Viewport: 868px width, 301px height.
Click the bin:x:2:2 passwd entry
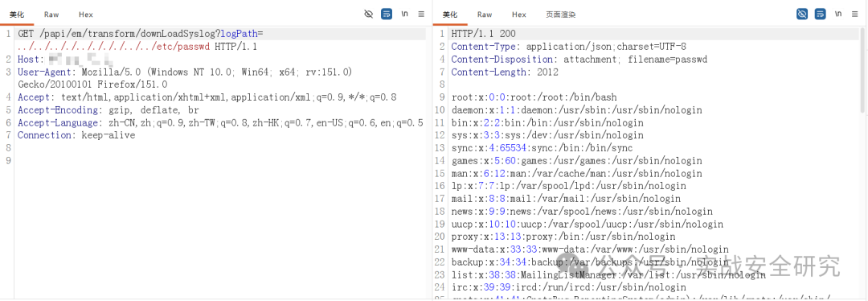coord(547,123)
